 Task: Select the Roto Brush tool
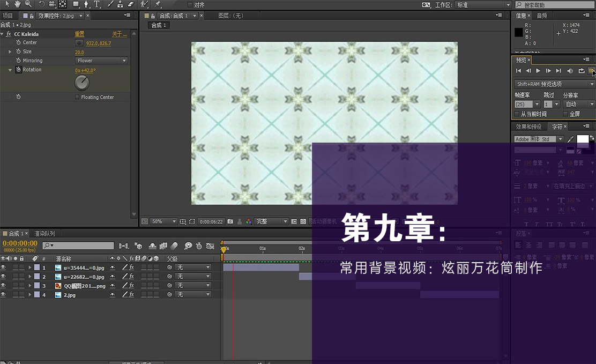pyautogui.click(x=144, y=4)
